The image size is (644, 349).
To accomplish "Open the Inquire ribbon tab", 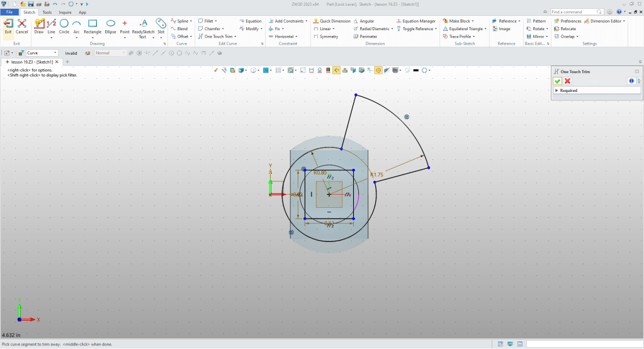I will tap(65, 12).
